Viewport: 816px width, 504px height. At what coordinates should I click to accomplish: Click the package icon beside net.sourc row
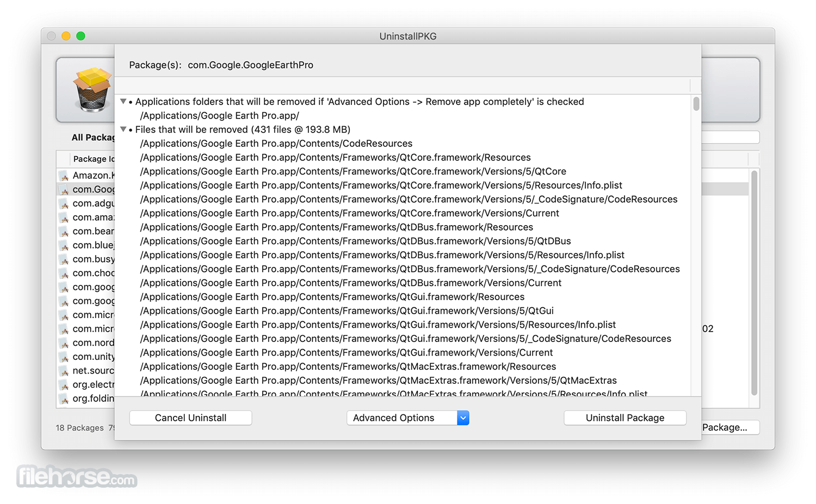tap(64, 371)
